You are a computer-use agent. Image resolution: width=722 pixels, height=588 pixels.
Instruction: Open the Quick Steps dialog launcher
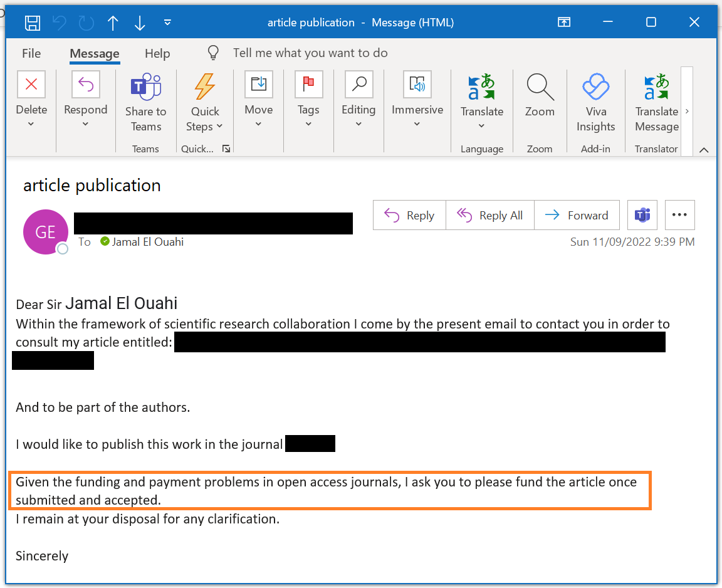pyautogui.click(x=226, y=149)
